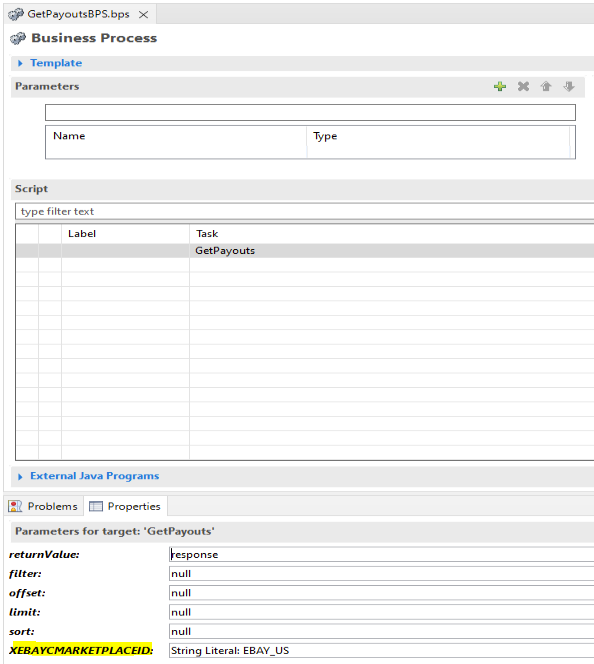594x664 pixels.
Task: Click the Task column header
Action: pyautogui.click(x=392, y=234)
